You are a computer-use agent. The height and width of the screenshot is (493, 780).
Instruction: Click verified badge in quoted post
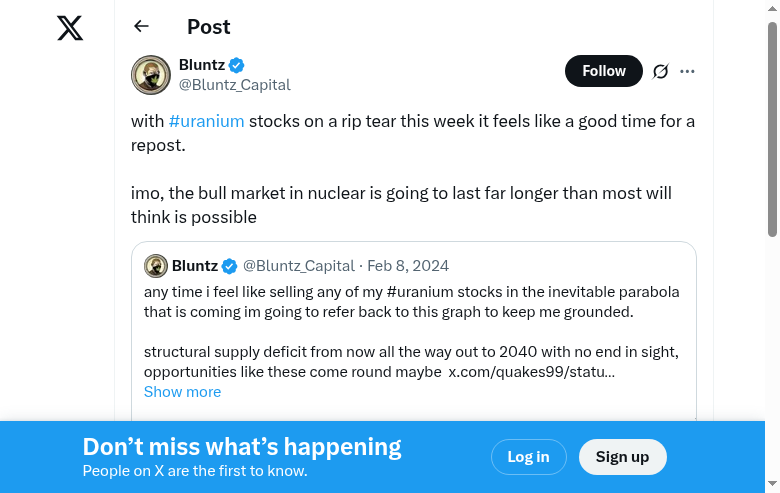point(229,266)
